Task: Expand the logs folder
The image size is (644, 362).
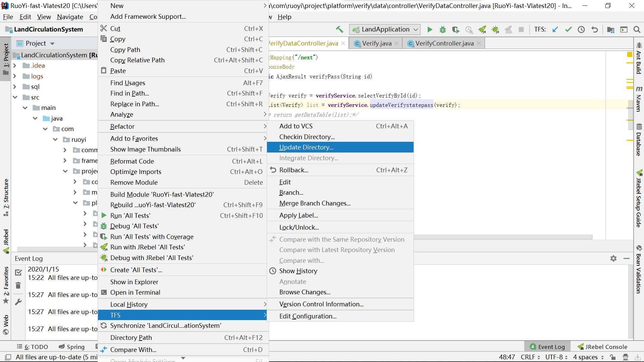Action: (14, 76)
